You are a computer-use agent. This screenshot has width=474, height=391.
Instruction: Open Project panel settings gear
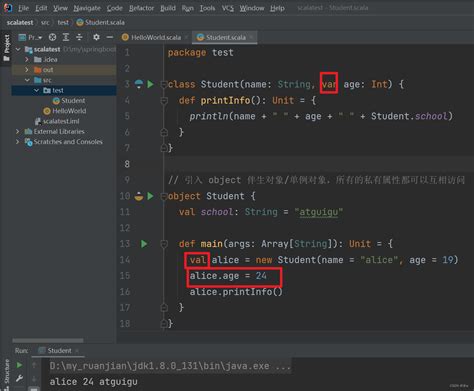pyautogui.click(x=96, y=37)
